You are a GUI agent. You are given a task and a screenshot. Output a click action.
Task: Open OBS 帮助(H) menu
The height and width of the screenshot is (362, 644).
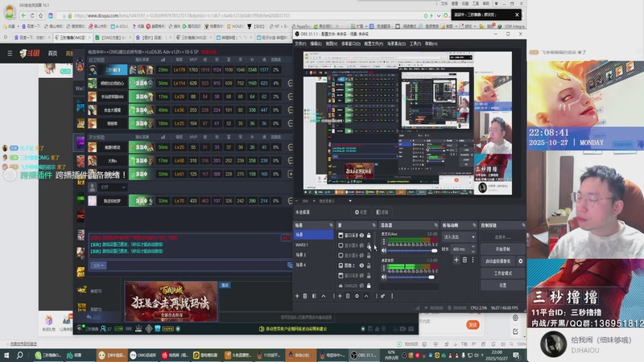431,43
